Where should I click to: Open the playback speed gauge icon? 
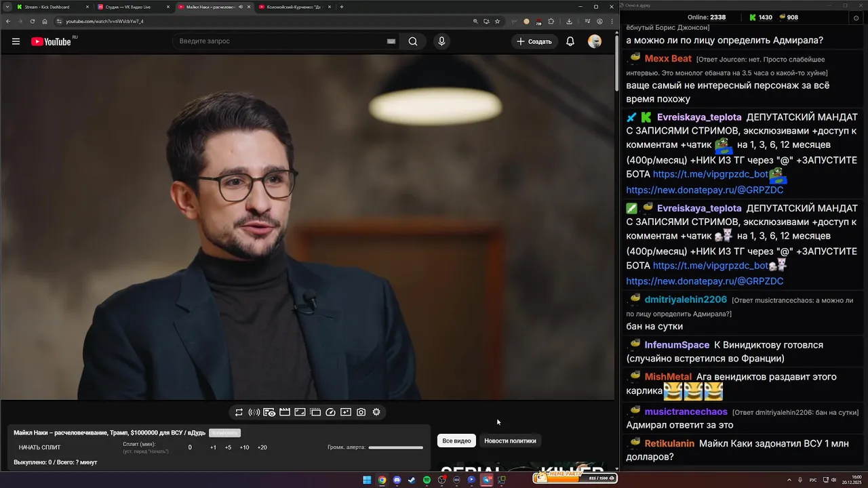pos(331,412)
